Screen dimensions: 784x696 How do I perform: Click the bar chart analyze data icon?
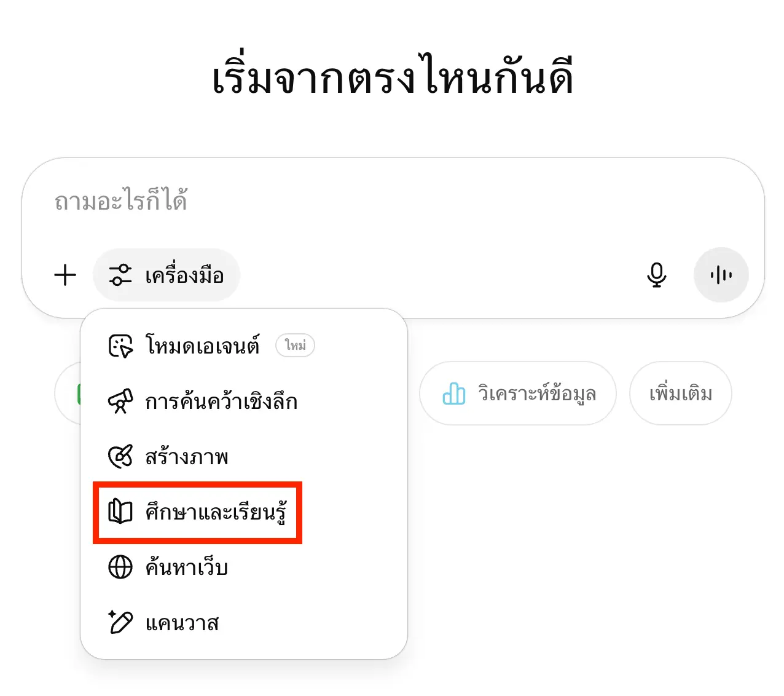point(454,393)
